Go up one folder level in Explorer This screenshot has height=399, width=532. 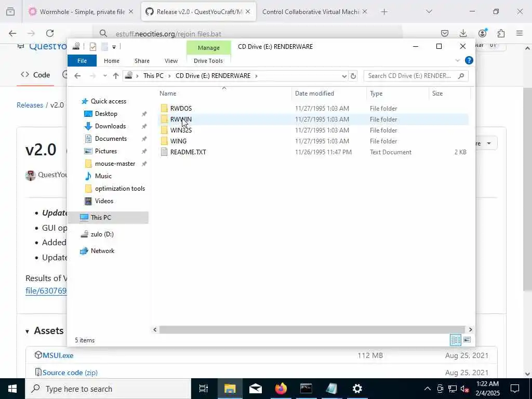coord(116,76)
